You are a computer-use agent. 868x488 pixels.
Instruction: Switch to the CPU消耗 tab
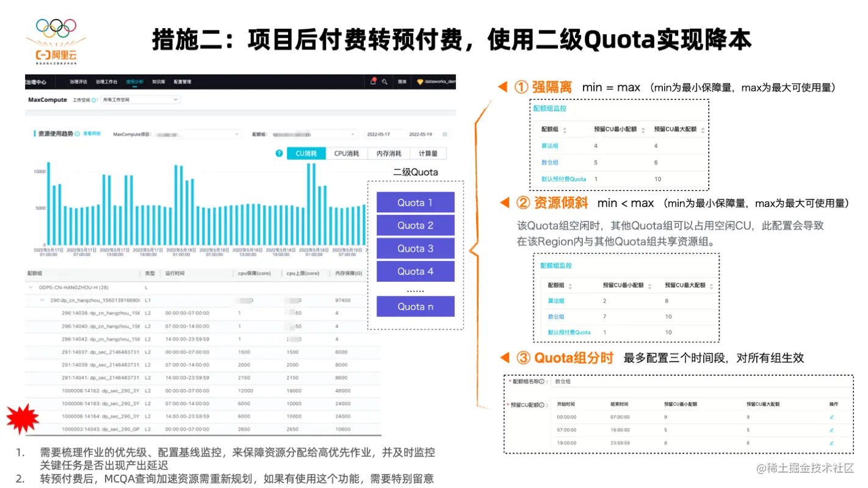tap(347, 154)
